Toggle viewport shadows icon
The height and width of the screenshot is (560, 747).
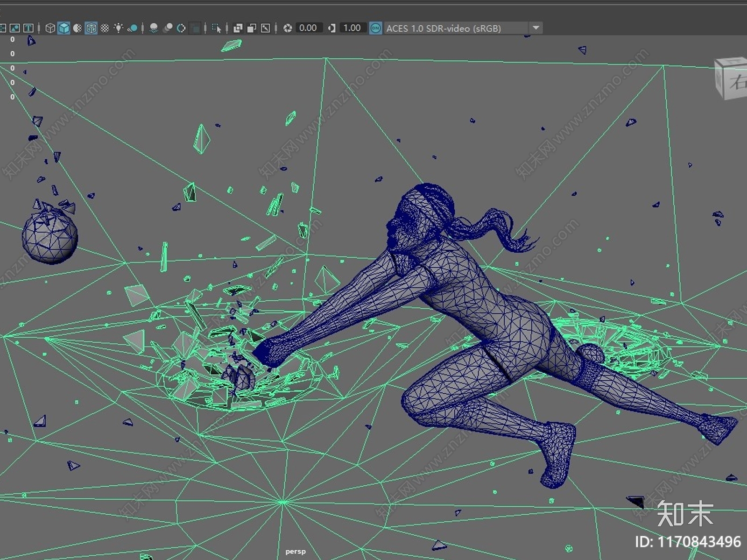click(133, 28)
